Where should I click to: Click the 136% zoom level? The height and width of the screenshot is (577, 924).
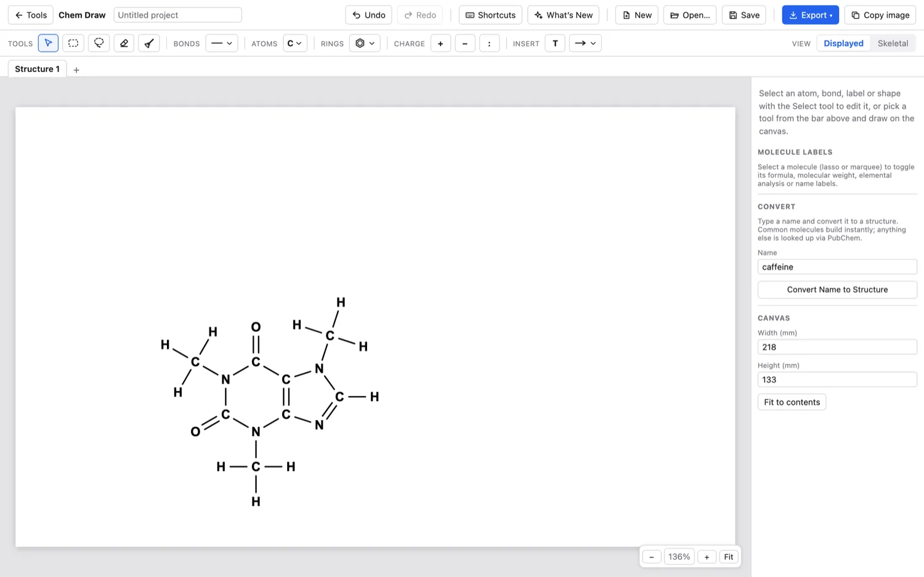tap(679, 557)
